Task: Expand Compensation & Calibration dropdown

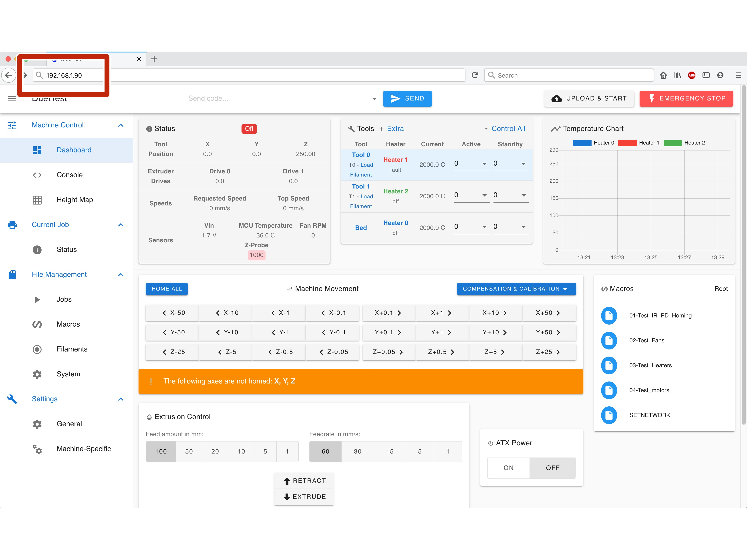Action: 516,289
